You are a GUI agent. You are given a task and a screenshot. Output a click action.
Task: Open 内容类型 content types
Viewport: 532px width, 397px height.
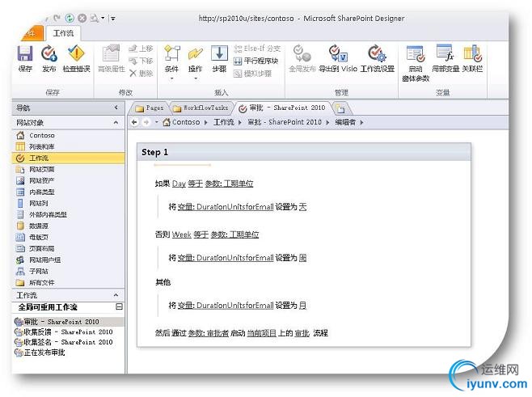tap(69, 192)
